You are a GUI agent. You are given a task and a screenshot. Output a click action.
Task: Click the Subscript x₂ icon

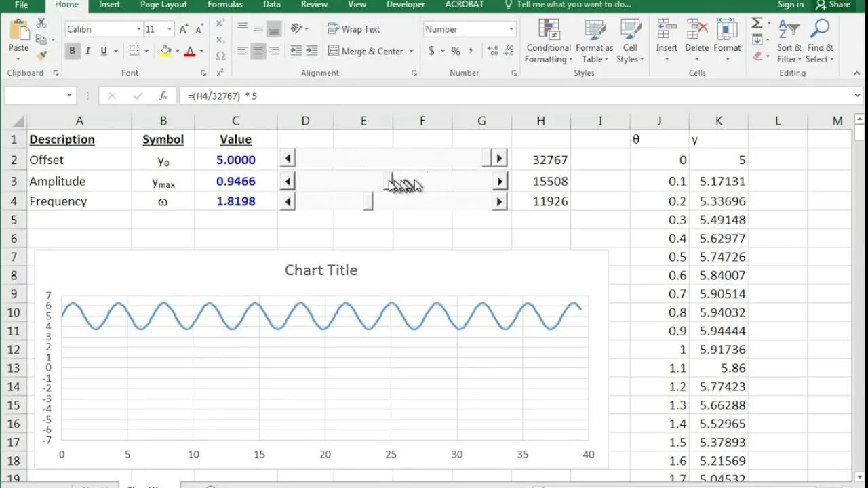(x=220, y=40)
